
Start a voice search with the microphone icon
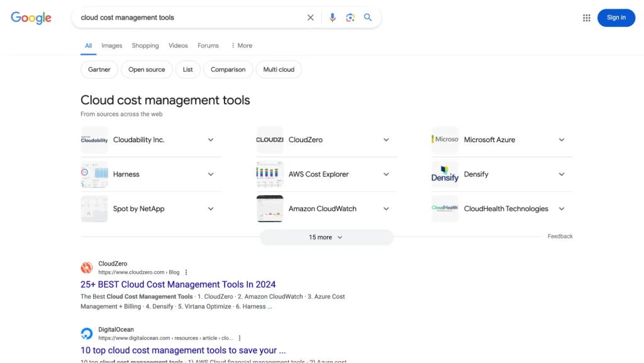[x=333, y=18]
